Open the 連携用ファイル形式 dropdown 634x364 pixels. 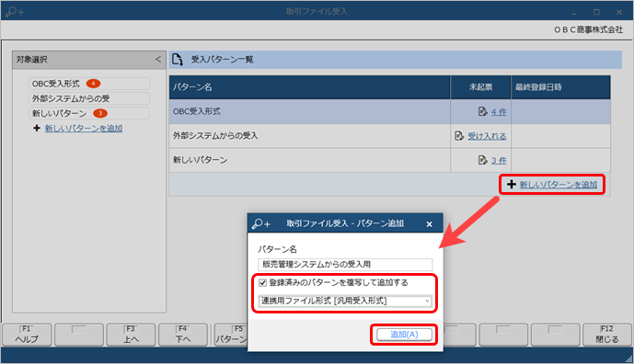[345, 301]
